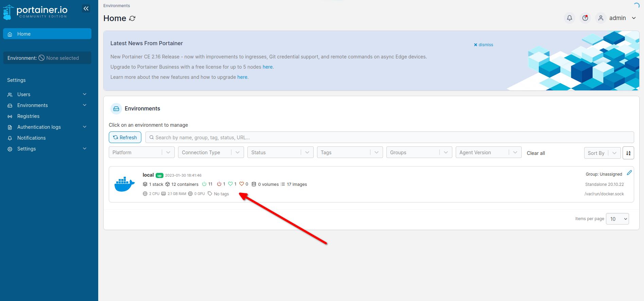This screenshot has width=644, height=301.
Task: Click the Environments drive icon in sidebar
Action: point(10,105)
